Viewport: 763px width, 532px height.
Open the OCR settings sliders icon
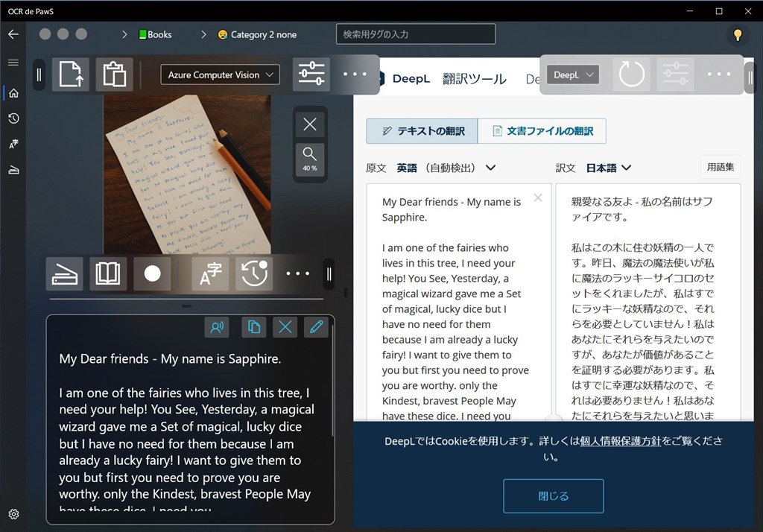pyautogui.click(x=311, y=75)
